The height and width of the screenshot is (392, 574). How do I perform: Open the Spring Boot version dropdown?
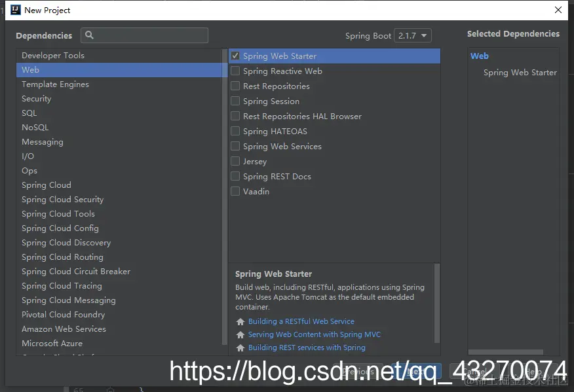[413, 35]
